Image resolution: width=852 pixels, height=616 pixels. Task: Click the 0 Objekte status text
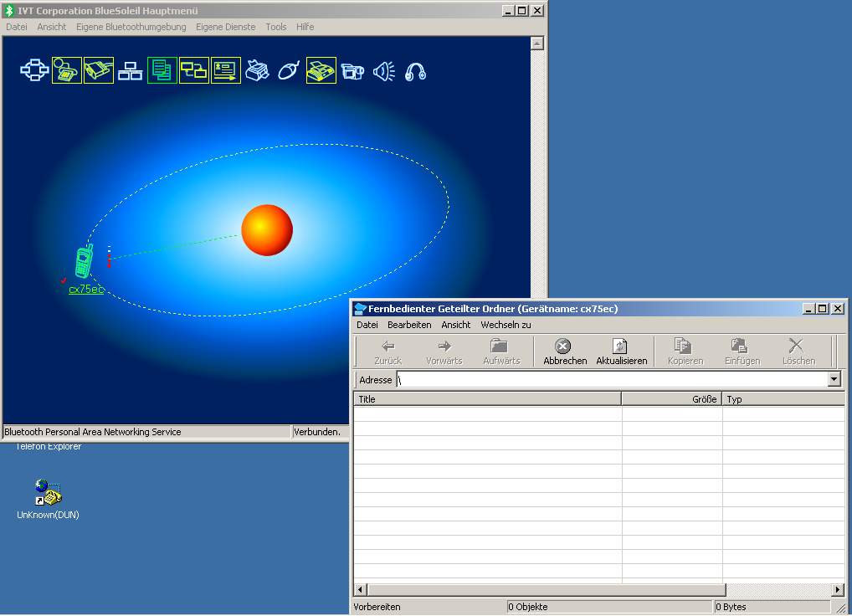click(527, 607)
